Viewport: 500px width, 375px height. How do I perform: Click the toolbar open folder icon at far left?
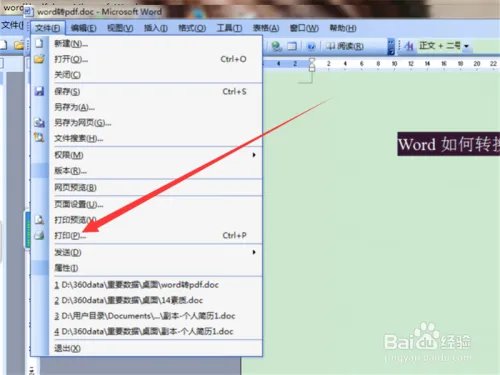click(19, 45)
